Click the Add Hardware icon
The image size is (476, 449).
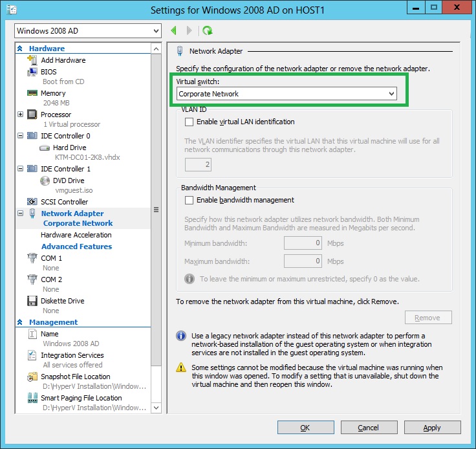pos(32,60)
